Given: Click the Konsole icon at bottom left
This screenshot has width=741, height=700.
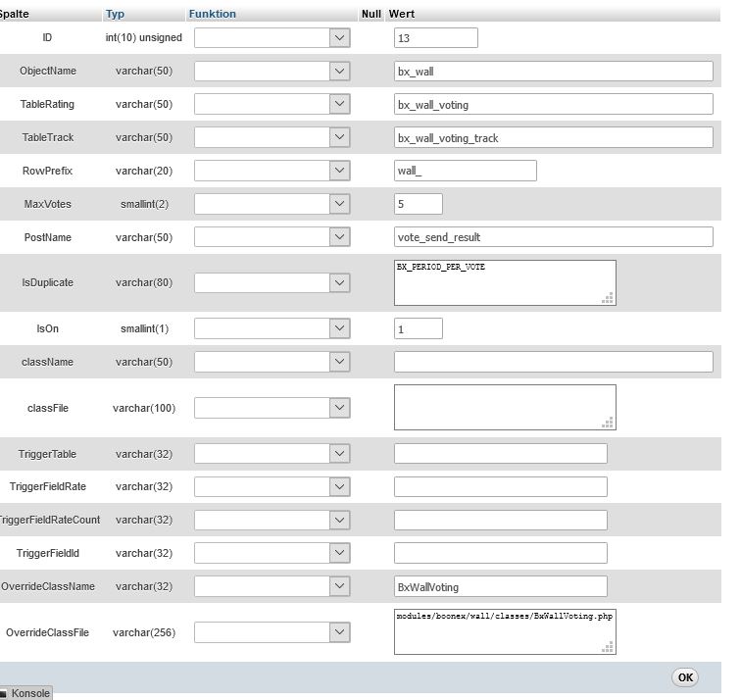Looking at the screenshot, I should click(x=4, y=693).
